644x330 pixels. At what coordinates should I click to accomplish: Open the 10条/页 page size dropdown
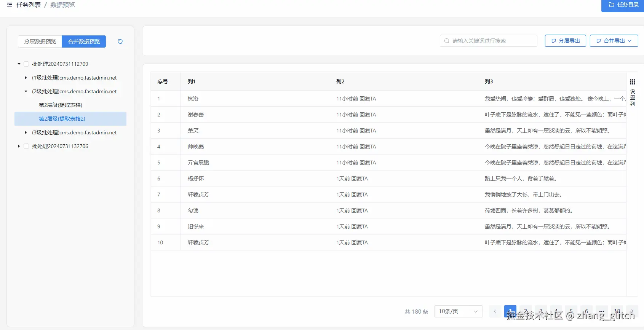[x=458, y=311]
